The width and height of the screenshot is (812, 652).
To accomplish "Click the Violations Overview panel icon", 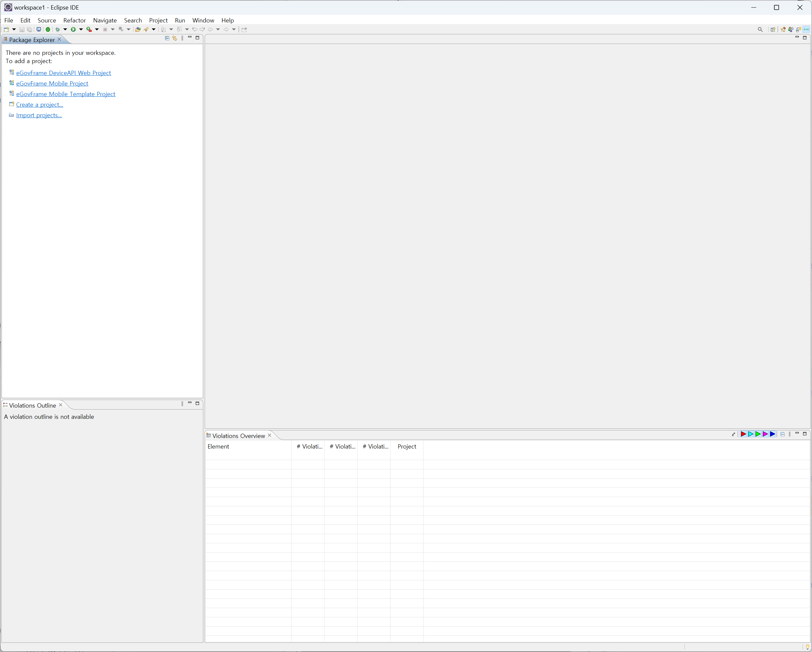I will (210, 435).
